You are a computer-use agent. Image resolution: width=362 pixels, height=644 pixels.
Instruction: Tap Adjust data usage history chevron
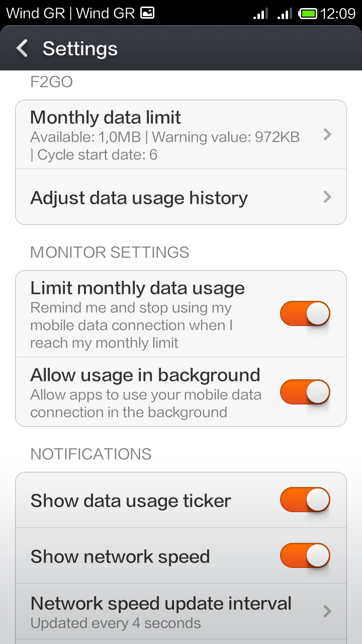tap(328, 197)
